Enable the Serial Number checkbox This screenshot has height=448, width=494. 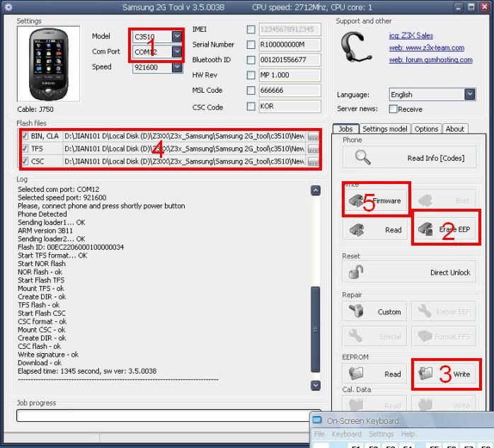251,45
